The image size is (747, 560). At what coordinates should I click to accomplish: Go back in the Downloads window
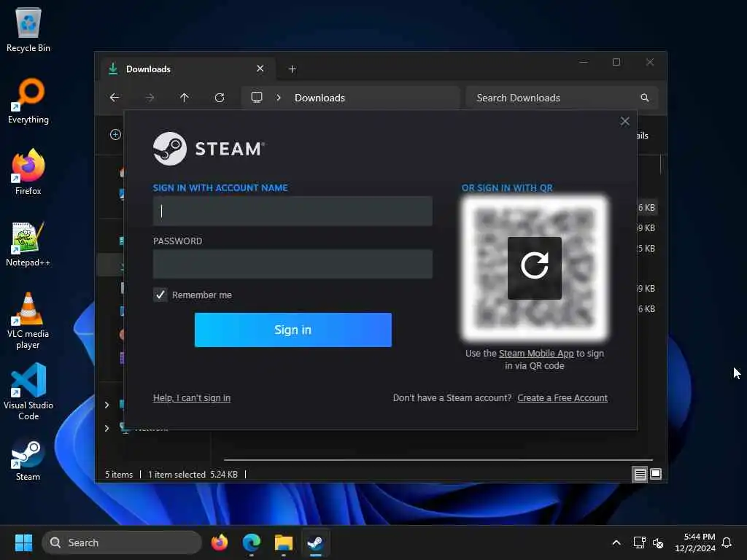coord(115,98)
